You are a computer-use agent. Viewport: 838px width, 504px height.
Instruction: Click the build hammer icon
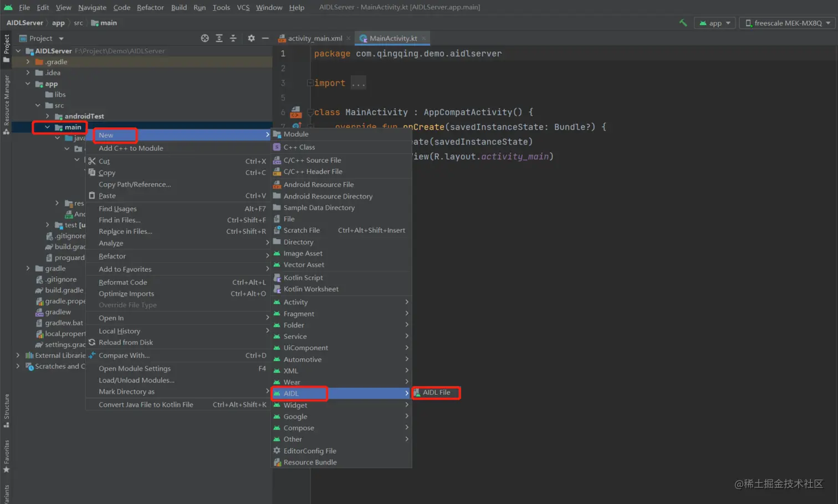pos(683,23)
